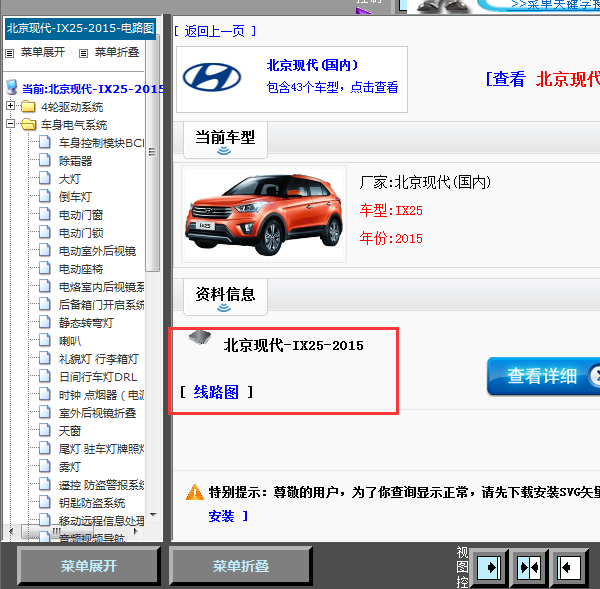Image resolution: width=600 pixels, height=589 pixels.
Task: Click the 大灯 document icon
Action: (x=45, y=178)
